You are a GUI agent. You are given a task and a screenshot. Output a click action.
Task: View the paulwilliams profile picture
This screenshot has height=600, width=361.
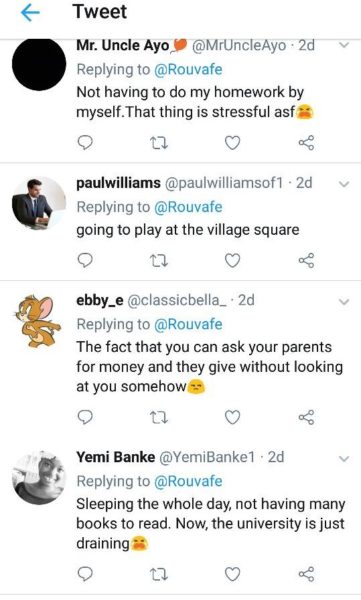point(39,204)
